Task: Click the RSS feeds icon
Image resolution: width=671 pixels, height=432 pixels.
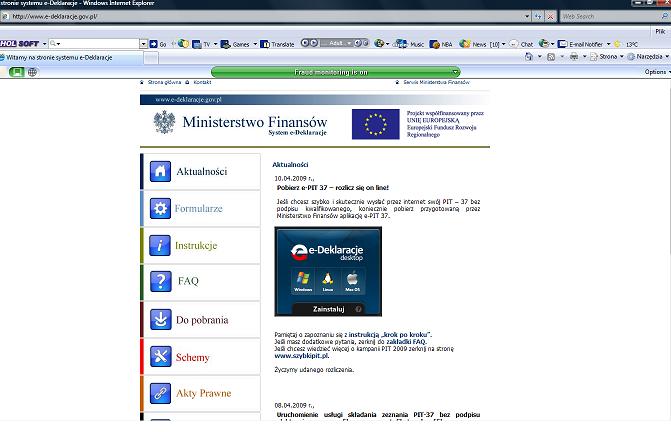Action: click(x=551, y=56)
